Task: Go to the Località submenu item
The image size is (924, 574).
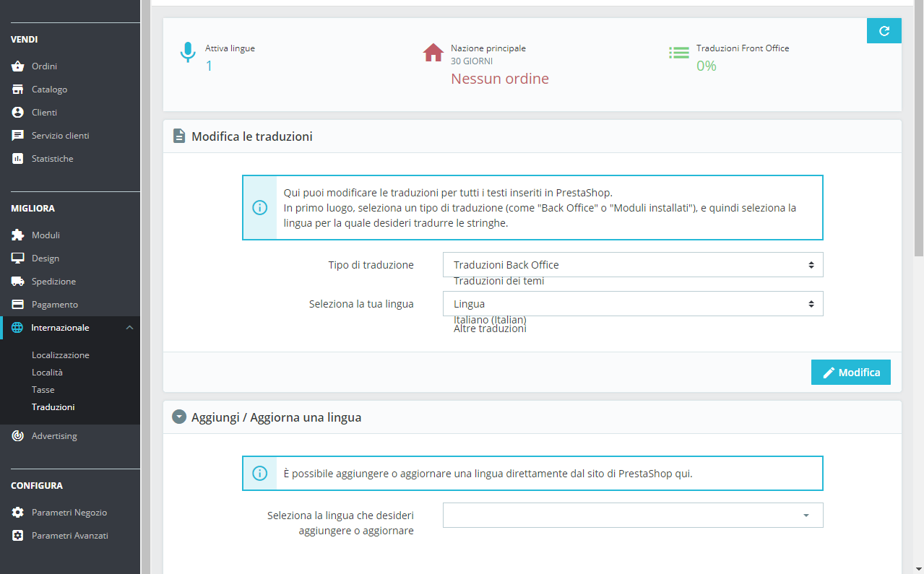Action: 48,373
